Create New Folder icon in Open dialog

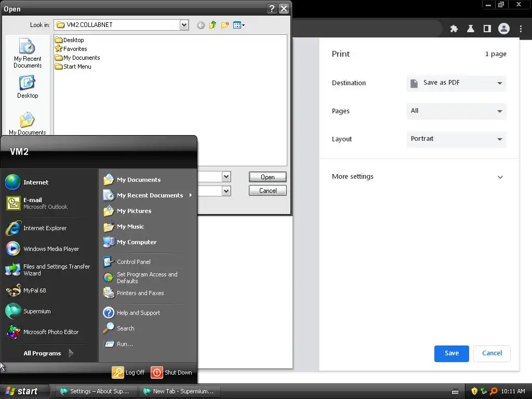tap(225, 25)
